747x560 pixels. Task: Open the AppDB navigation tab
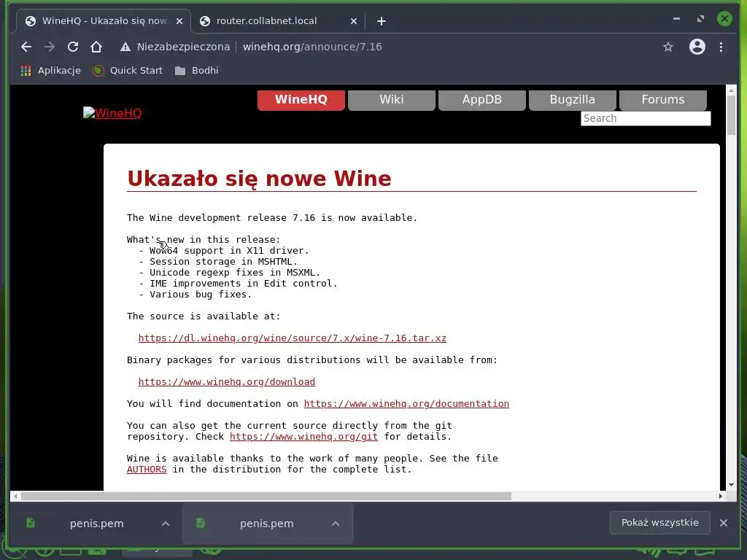(481, 100)
